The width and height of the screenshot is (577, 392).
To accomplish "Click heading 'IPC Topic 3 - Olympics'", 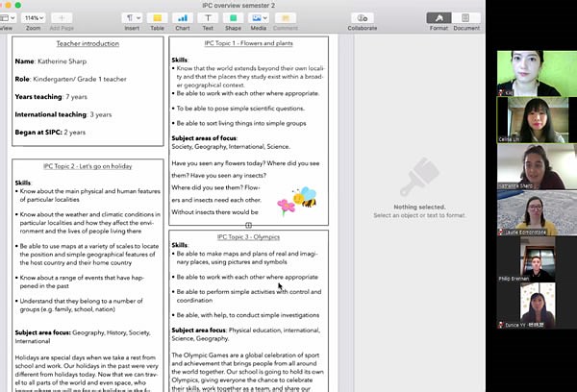I will [248, 236].
